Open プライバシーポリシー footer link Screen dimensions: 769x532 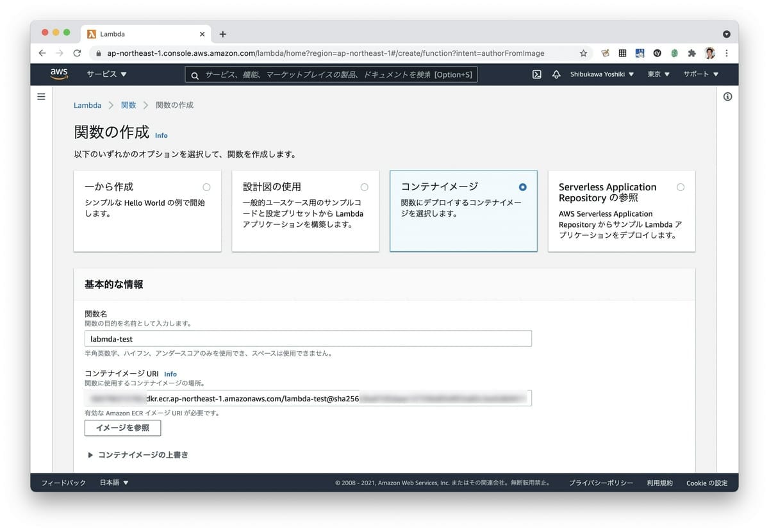coord(601,483)
